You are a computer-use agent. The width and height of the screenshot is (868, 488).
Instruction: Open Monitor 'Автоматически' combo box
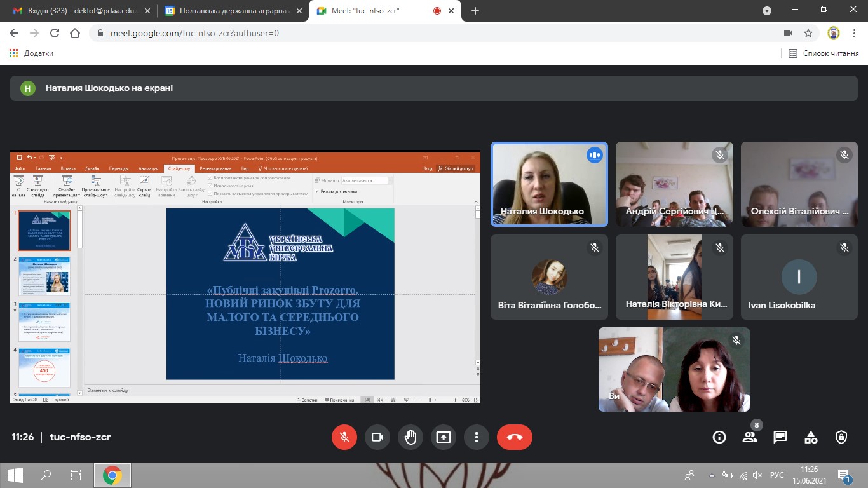coord(367,180)
